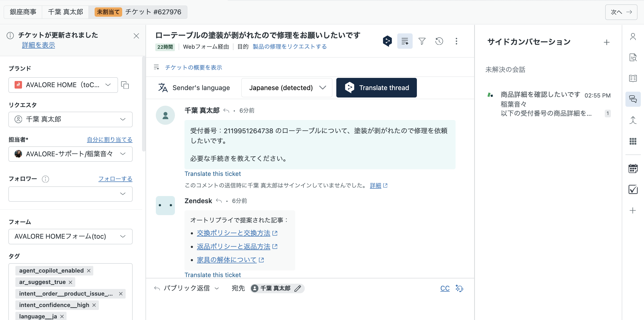
Task: Open the DeepL translation app icon in header
Action: [x=387, y=41]
